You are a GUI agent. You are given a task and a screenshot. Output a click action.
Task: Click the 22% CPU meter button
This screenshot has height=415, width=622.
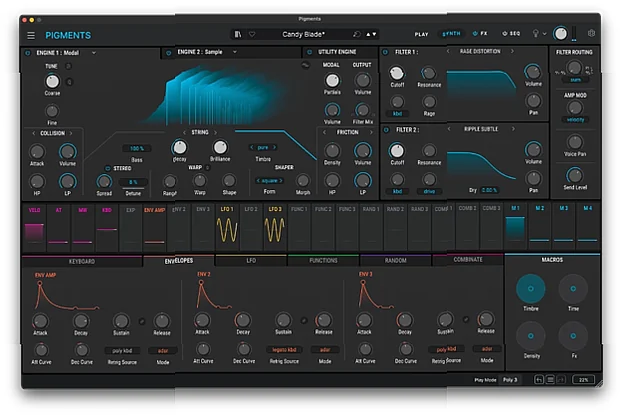click(583, 380)
